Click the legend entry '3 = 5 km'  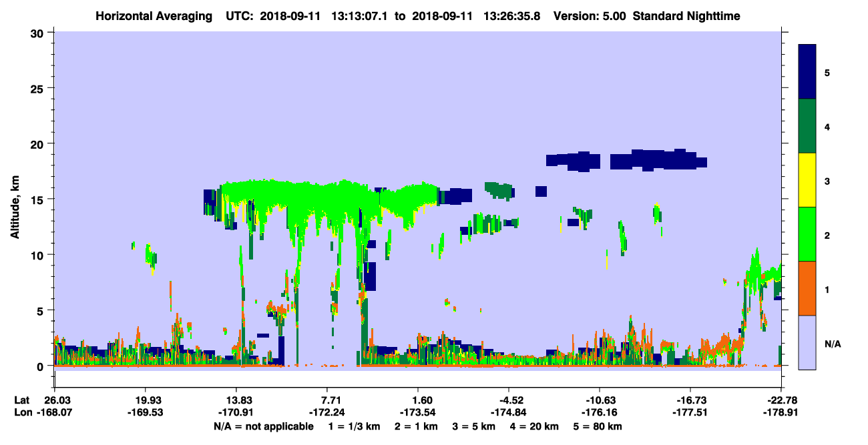[x=474, y=426]
